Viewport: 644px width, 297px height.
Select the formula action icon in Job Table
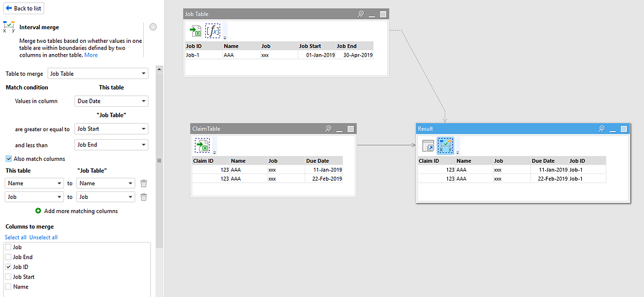click(x=213, y=31)
